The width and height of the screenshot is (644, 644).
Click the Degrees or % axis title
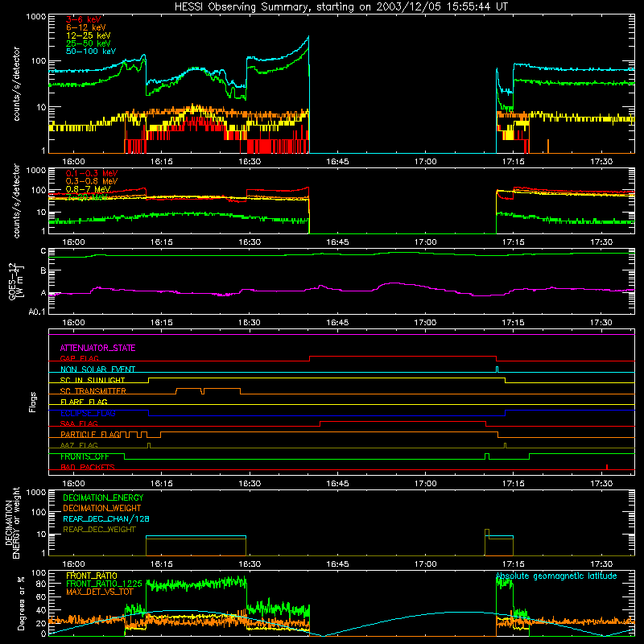[x=21, y=604]
